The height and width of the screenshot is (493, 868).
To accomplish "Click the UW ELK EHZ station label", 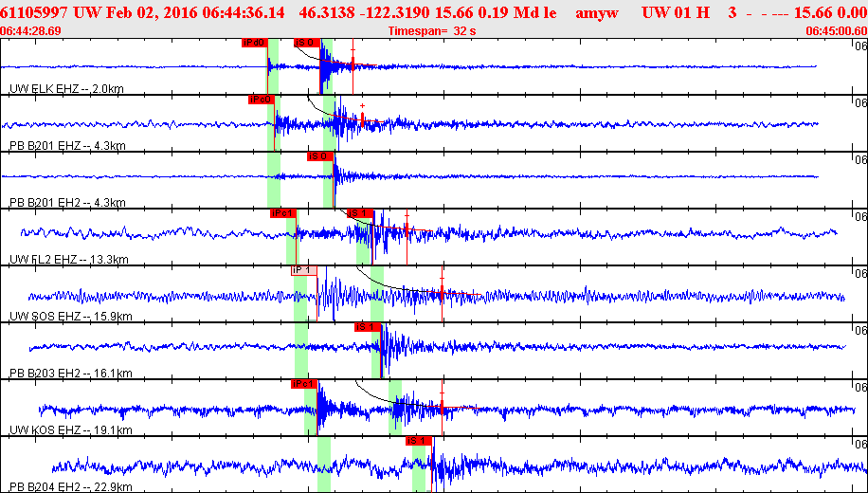I will (x=66, y=88).
